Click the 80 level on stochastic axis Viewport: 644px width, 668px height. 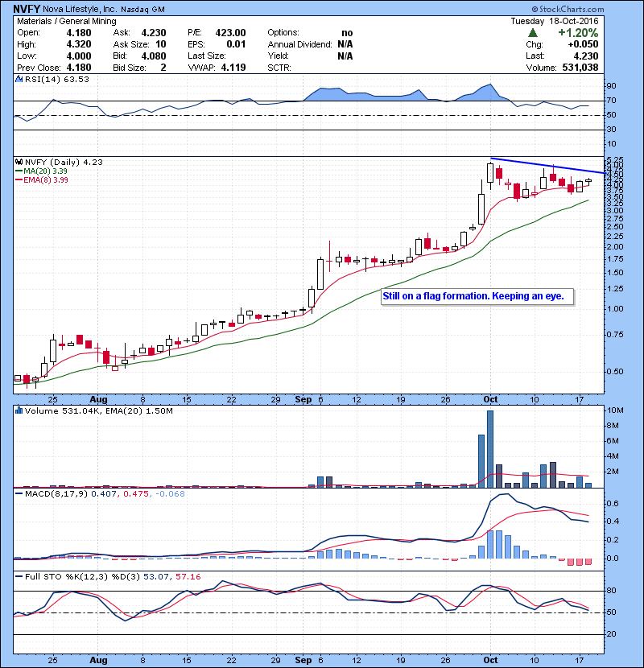611,591
